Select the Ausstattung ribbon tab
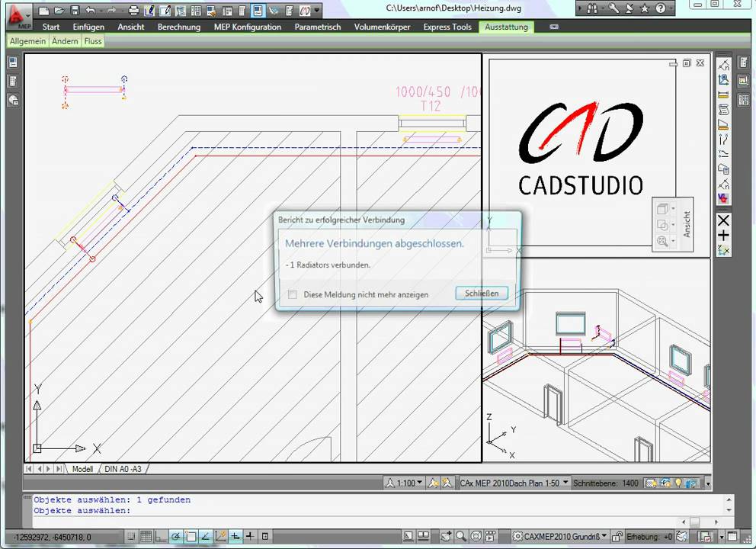The image size is (756, 549). [506, 27]
